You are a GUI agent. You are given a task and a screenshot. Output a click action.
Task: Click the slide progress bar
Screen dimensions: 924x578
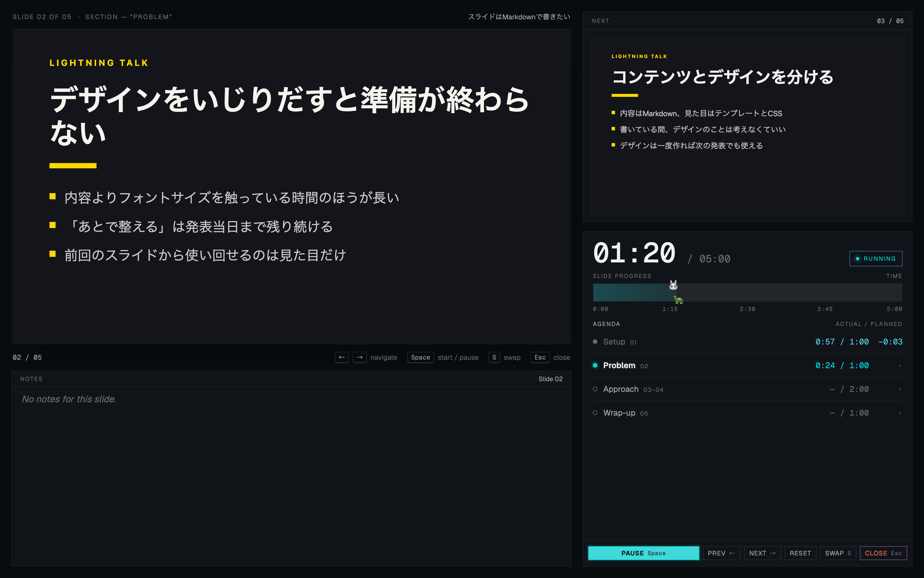747,292
